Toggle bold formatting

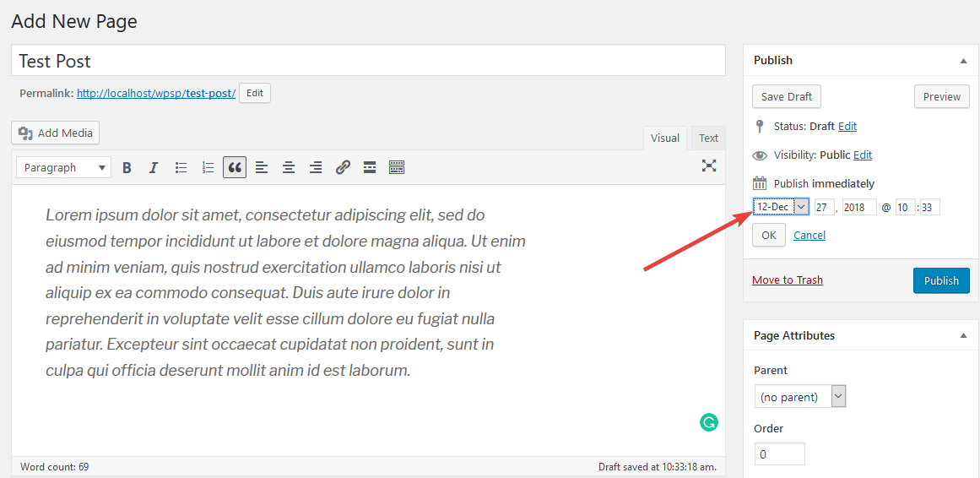pos(127,168)
